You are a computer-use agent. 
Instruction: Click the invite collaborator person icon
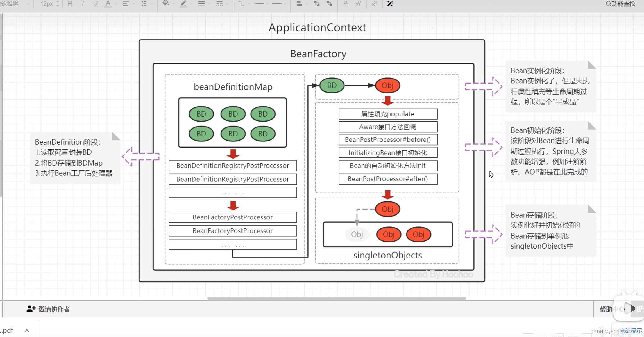click(31, 309)
